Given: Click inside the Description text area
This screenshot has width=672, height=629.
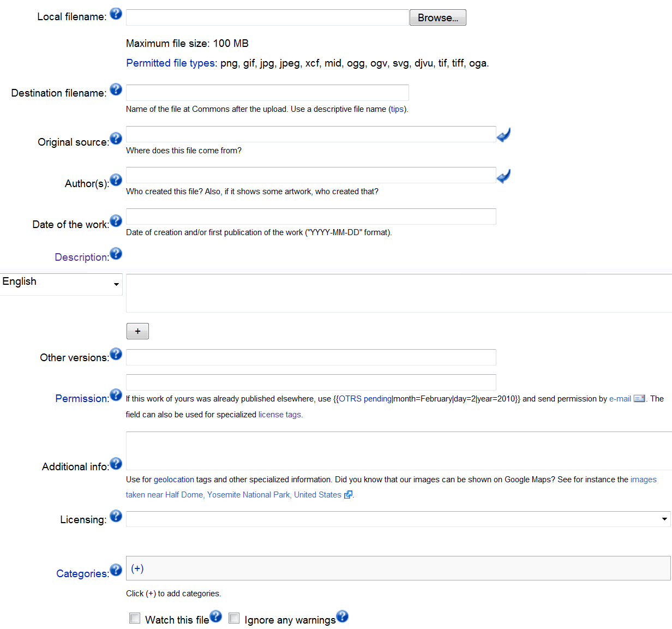Looking at the screenshot, I should (399, 293).
